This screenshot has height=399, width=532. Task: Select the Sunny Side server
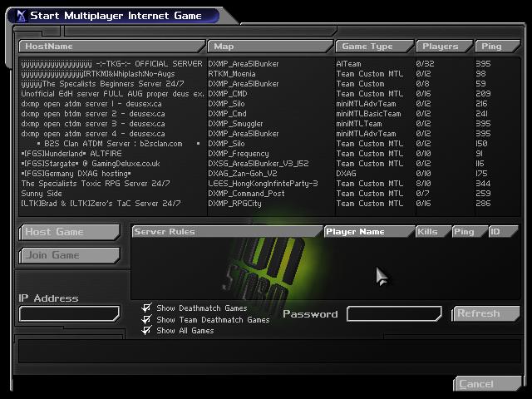[269, 194]
